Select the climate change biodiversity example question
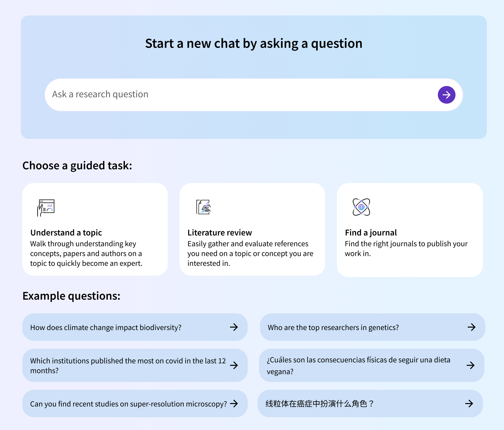 [123, 327]
